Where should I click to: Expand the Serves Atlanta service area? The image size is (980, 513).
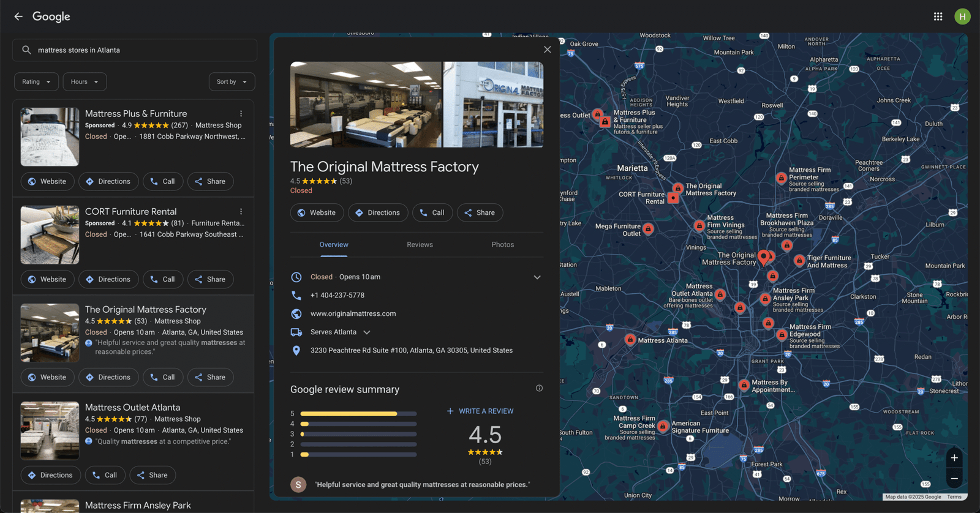(x=367, y=332)
